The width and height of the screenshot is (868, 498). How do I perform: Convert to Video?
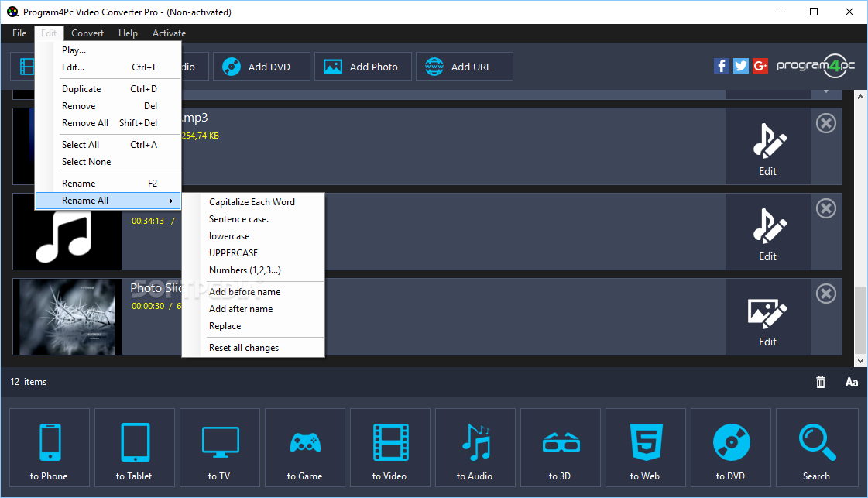point(390,448)
